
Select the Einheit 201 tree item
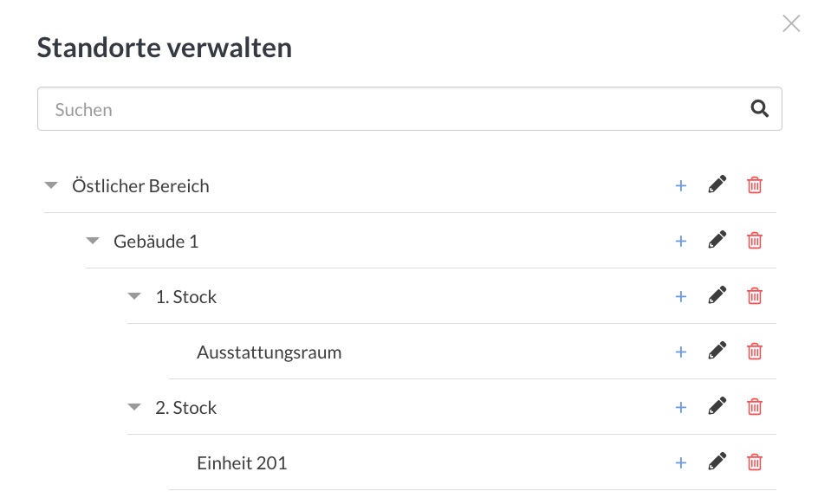pyautogui.click(x=242, y=462)
